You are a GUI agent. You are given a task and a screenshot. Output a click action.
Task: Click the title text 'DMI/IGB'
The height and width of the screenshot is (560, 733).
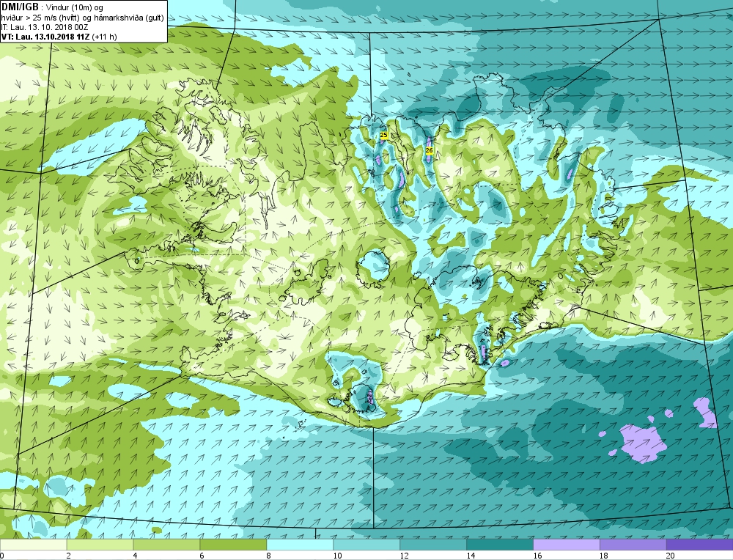pos(20,7)
